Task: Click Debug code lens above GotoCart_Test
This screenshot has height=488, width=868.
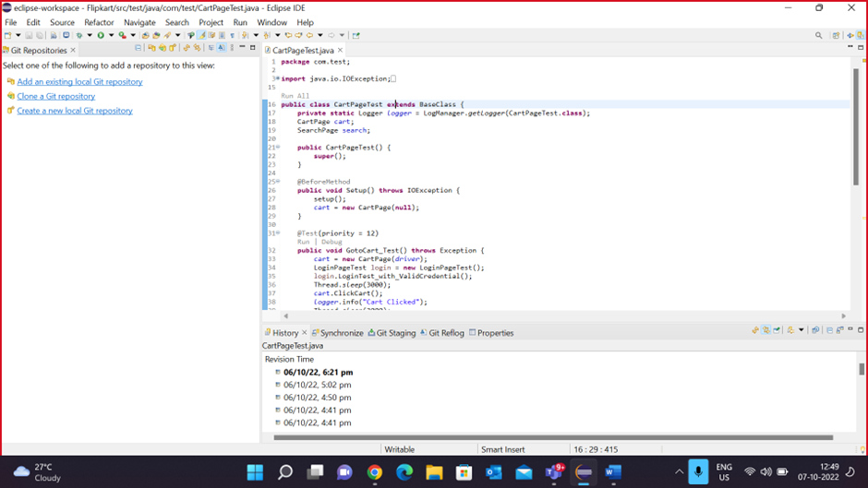Action: point(332,242)
